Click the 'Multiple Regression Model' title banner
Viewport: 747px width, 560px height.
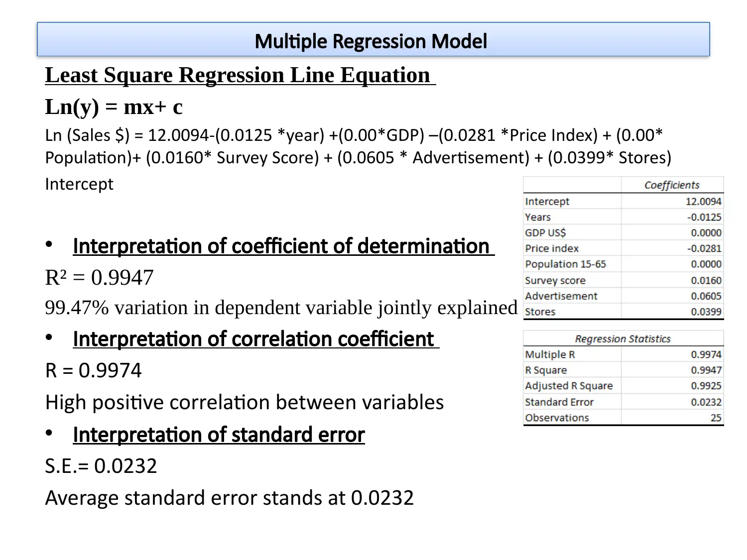pyautogui.click(x=373, y=39)
